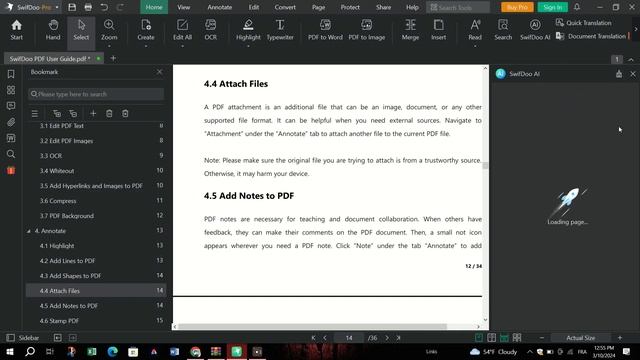Click the page number field showing 14

(x=349, y=338)
